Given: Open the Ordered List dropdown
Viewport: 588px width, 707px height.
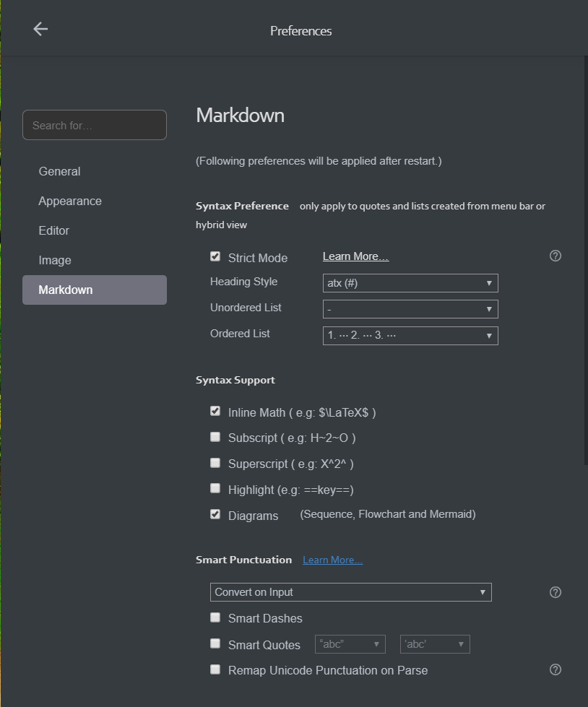Looking at the screenshot, I should point(410,336).
